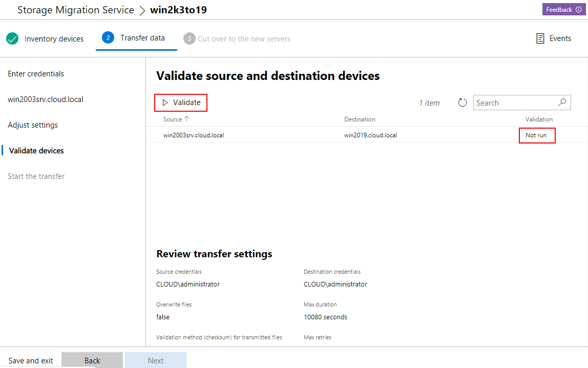
Task: Click the Inventory devices checkmark icon
Action: pos(12,38)
